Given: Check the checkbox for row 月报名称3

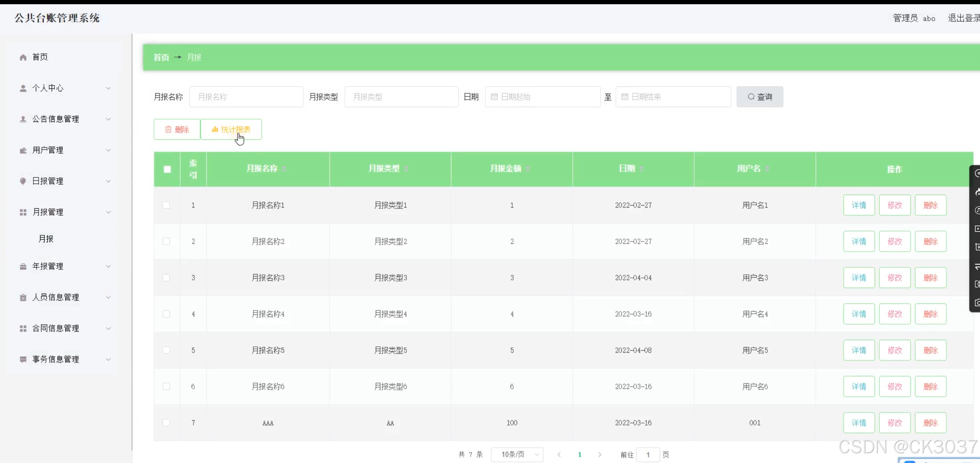Looking at the screenshot, I should 166,278.
